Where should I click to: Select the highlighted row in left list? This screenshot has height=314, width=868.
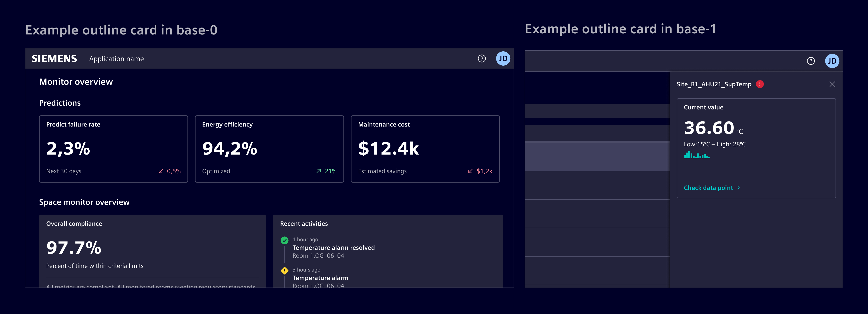pyautogui.click(x=597, y=156)
